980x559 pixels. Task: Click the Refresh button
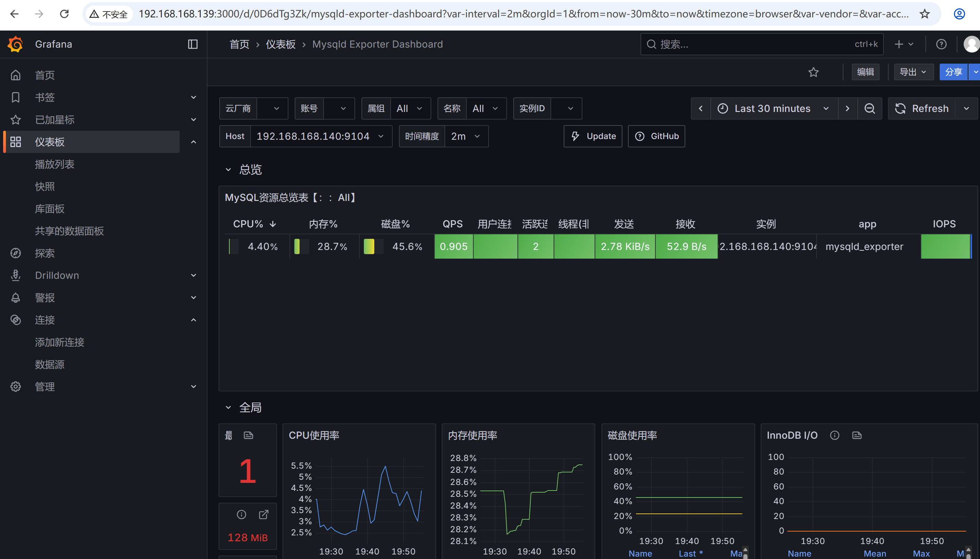coord(922,109)
